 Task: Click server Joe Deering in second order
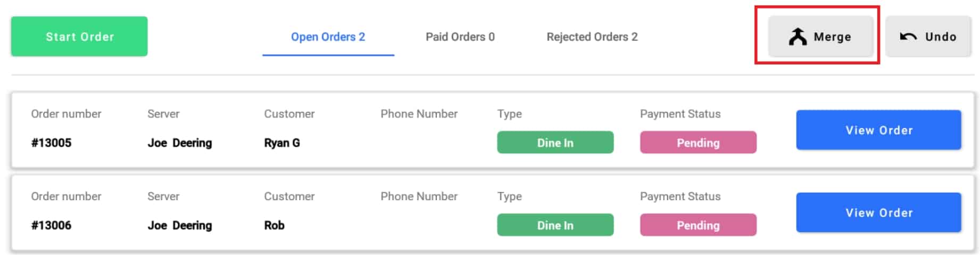pos(180,225)
